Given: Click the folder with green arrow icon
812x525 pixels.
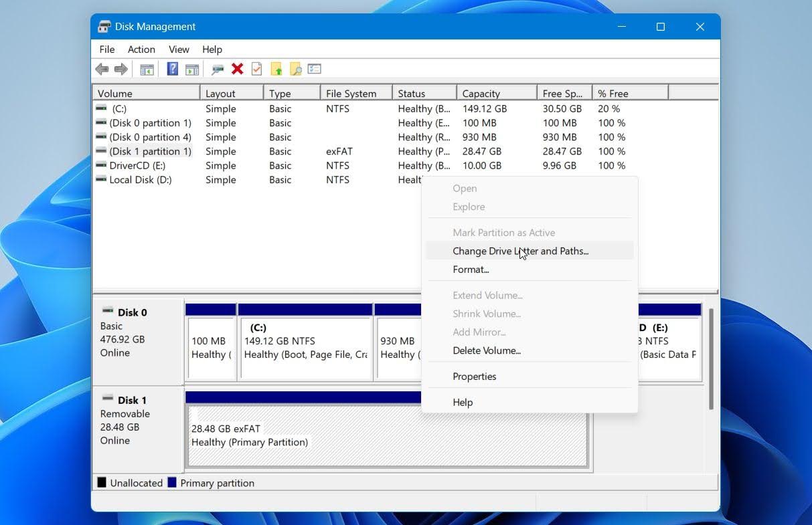Looking at the screenshot, I should pos(276,69).
